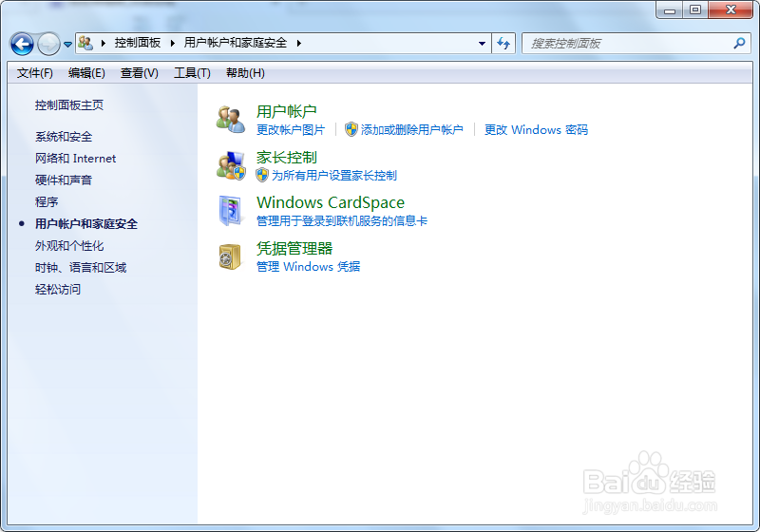Click 更改 Windows 密码 link
The width and height of the screenshot is (760, 532).
click(536, 130)
